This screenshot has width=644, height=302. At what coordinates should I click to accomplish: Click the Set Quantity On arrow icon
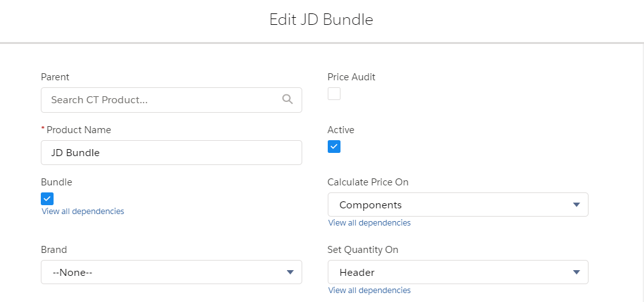(x=576, y=272)
